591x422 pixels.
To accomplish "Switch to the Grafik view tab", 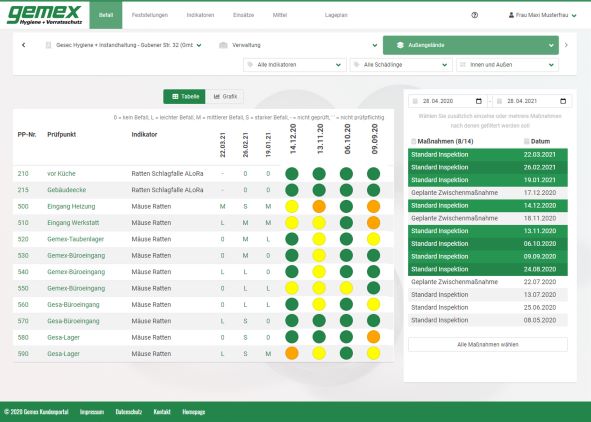I will pyautogui.click(x=225, y=96).
